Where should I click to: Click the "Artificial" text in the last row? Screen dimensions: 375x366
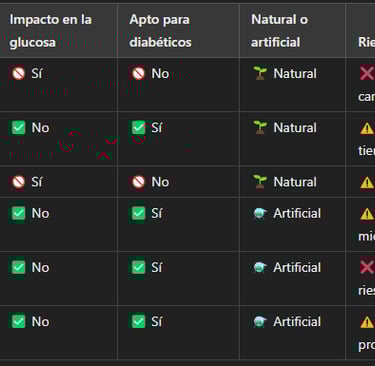tap(297, 322)
